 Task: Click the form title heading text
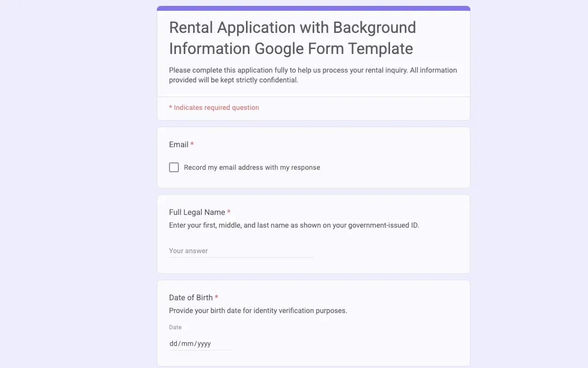coord(293,38)
